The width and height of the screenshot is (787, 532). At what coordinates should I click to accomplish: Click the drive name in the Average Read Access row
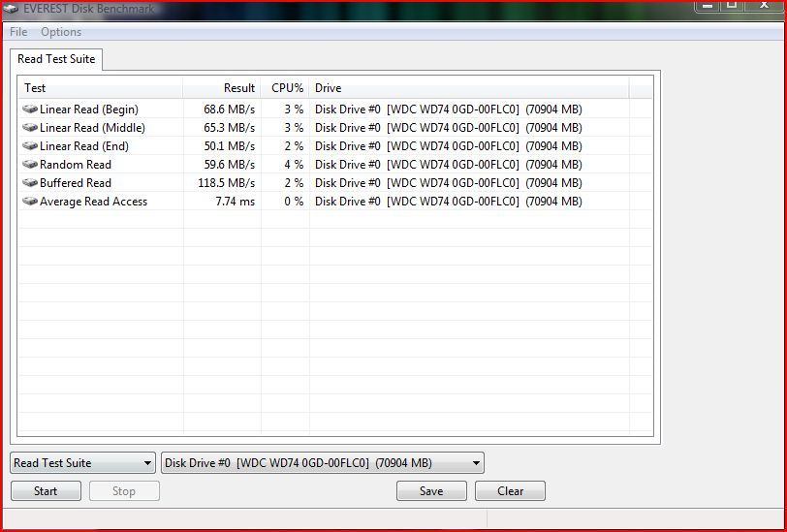[448, 202]
